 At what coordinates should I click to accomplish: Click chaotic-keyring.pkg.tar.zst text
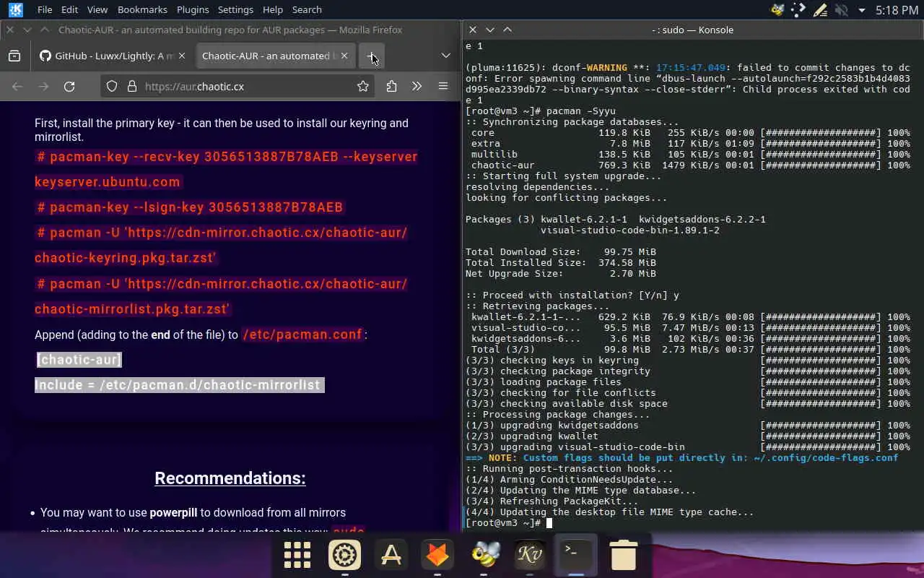(126, 258)
